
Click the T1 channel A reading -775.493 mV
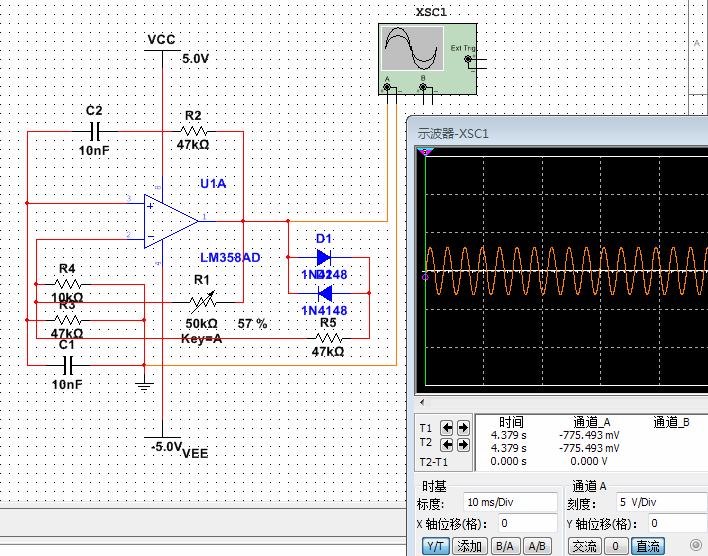point(589,435)
